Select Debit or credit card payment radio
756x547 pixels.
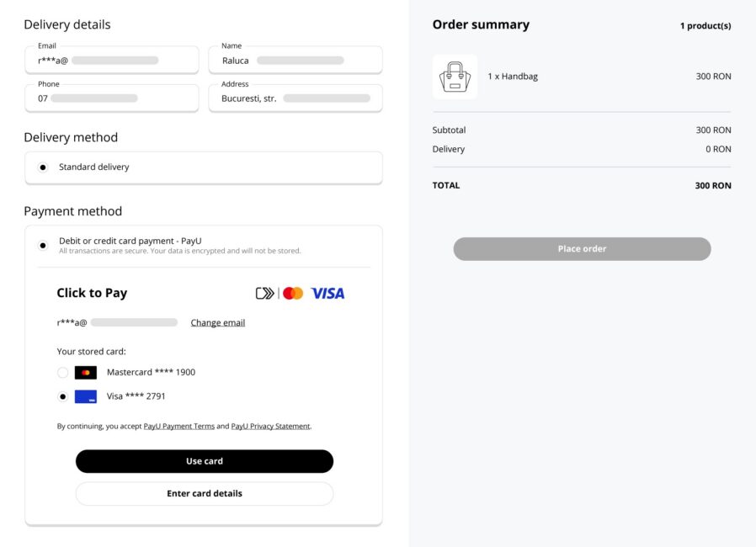point(43,245)
